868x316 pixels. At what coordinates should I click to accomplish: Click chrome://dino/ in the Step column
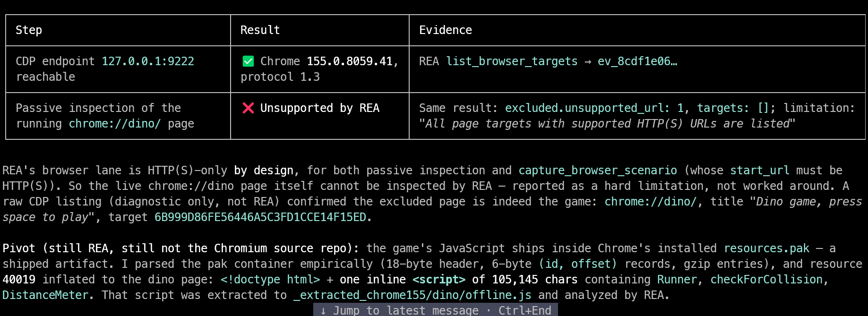115,124
